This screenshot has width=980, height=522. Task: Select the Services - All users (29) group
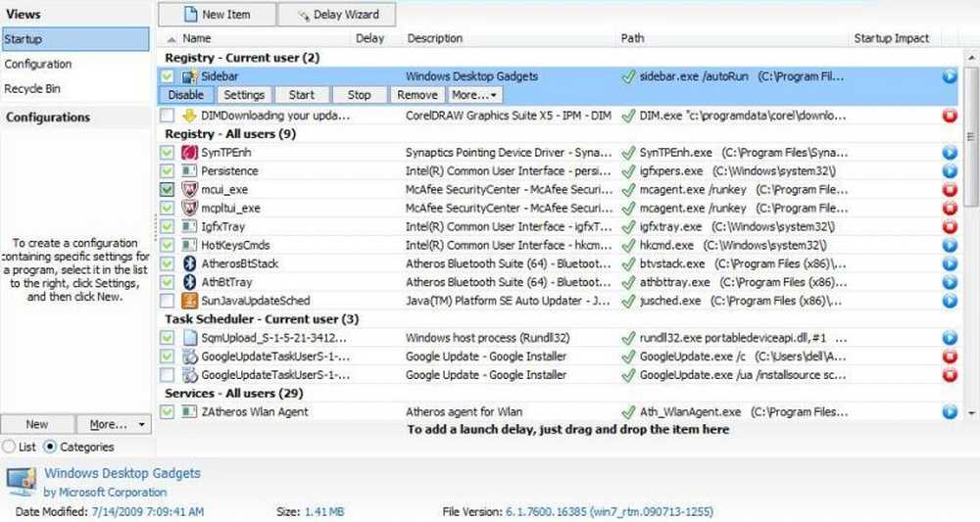234,394
